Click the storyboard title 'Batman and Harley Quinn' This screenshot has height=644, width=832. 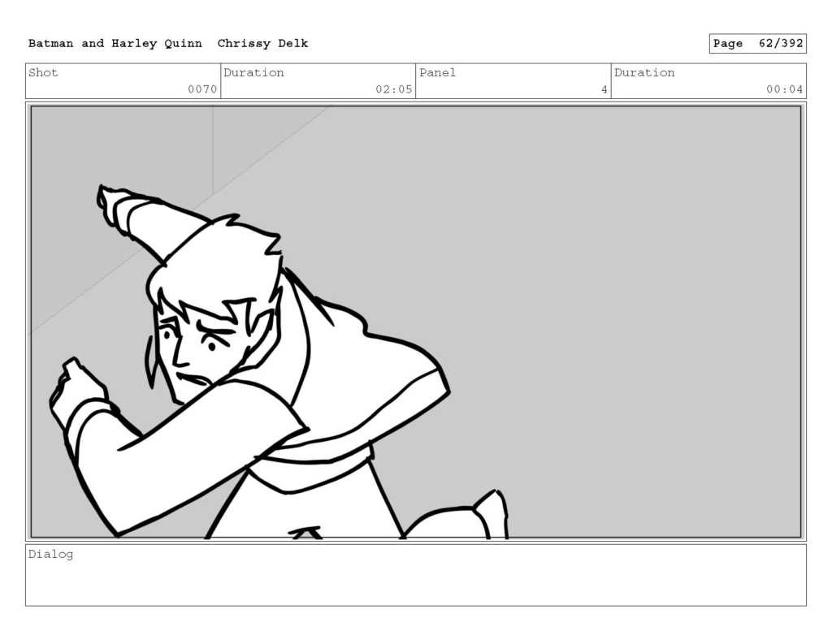(x=115, y=44)
